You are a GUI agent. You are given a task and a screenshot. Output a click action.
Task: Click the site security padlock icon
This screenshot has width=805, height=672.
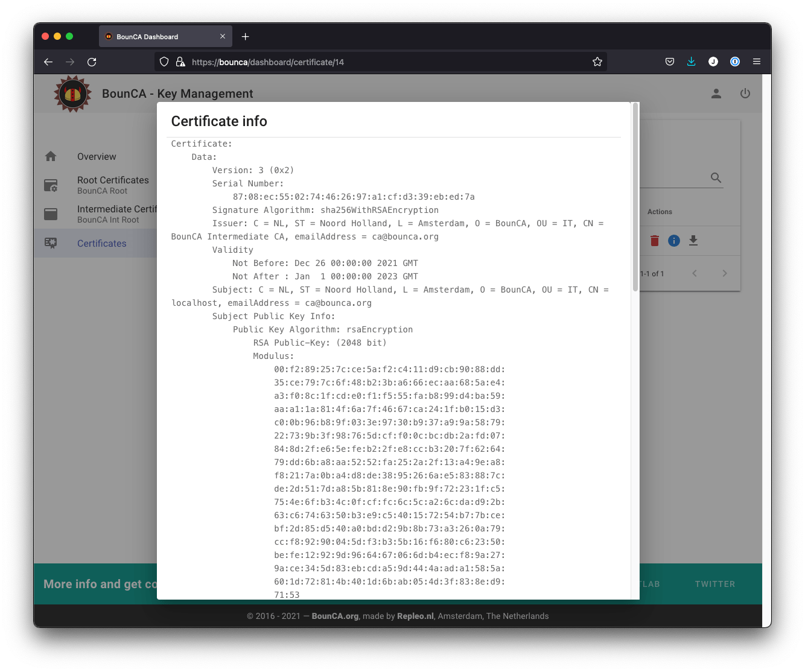coord(180,62)
